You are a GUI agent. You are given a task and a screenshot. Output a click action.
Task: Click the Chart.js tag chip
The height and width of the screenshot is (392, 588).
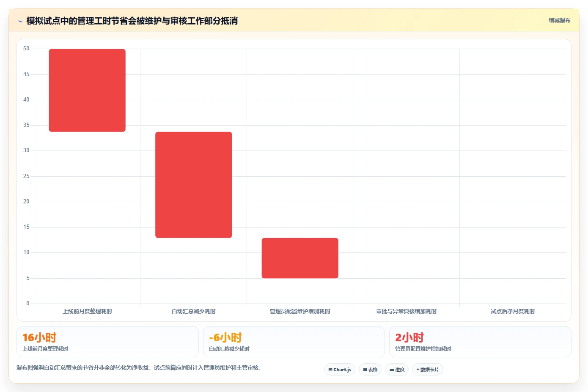340,370
